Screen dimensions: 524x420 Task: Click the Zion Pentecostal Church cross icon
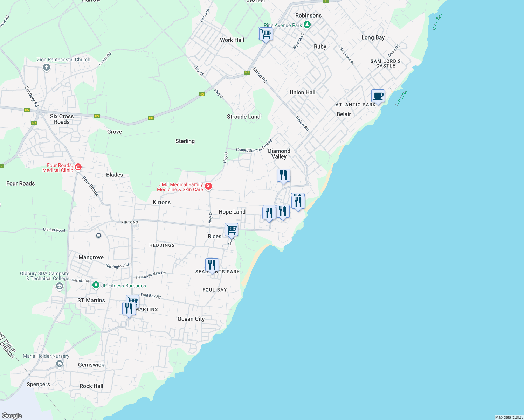click(46, 67)
